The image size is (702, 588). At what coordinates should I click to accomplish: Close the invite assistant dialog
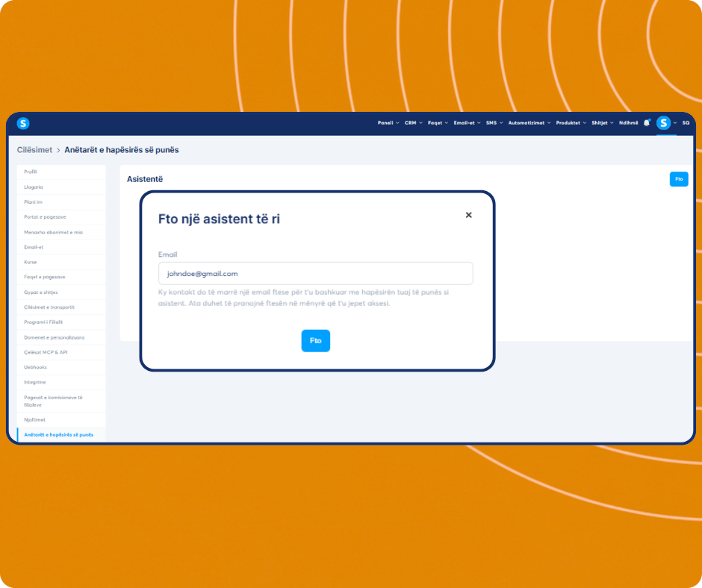[468, 215]
